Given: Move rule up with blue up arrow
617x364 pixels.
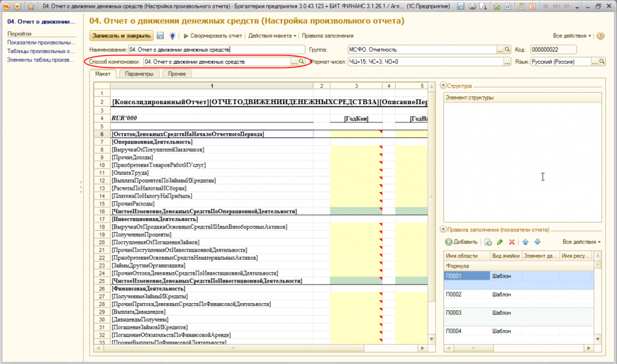Looking at the screenshot, I should coord(525,242).
